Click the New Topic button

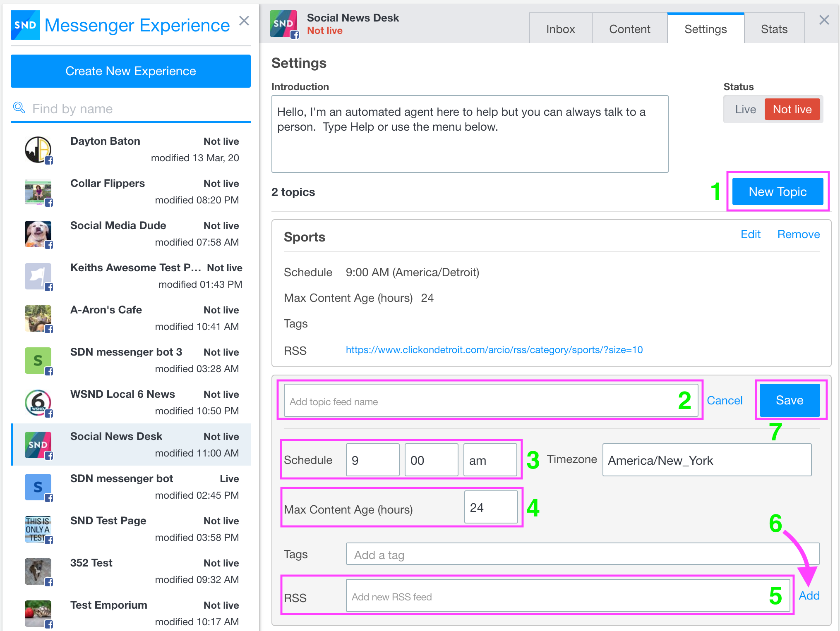[x=777, y=192]
